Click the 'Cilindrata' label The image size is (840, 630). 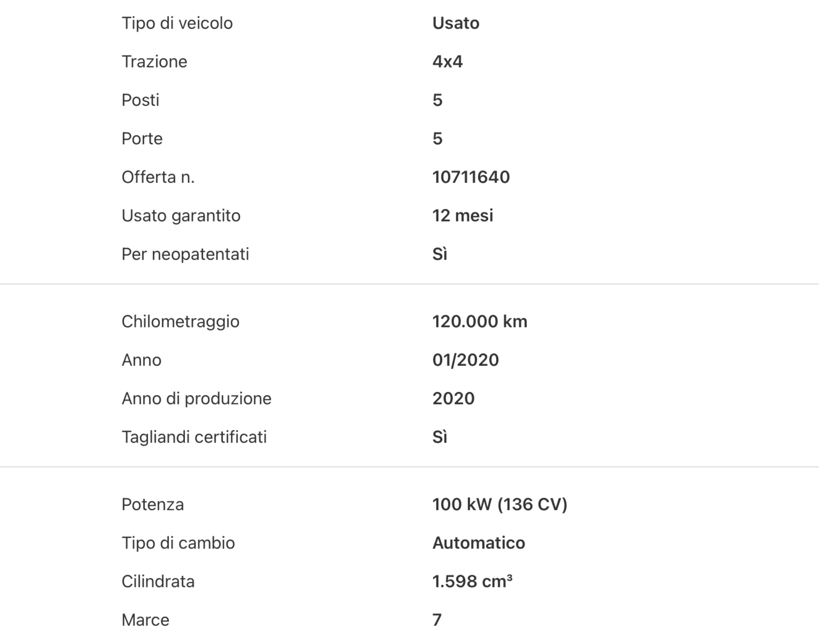[x=158, y=582]
